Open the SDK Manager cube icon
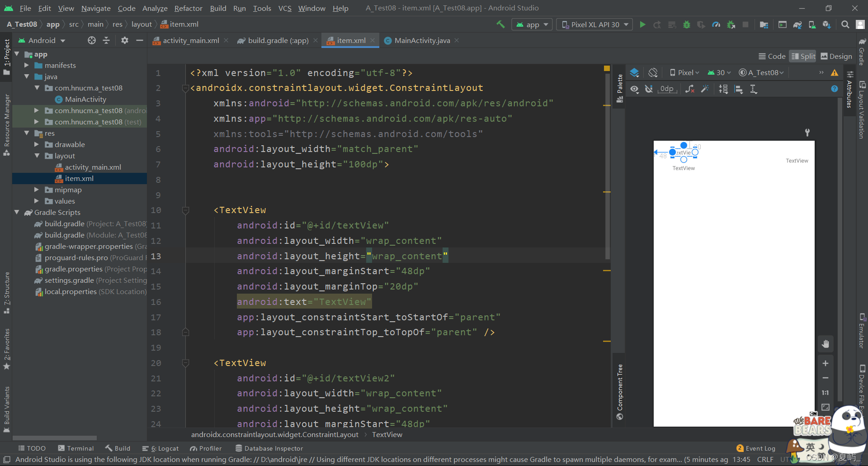The height and width of the screenshot is (466, 868). pos(827,24)
